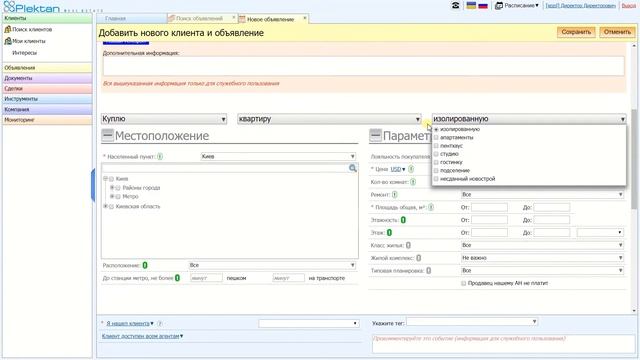
Task: Open Населенный пункт Киев dropdown
Action: pyautogui.click(x=278, y=156)
